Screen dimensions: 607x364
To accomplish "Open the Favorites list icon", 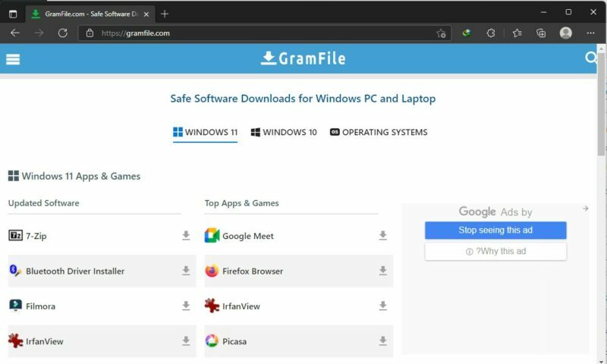I will coord(517,33).
